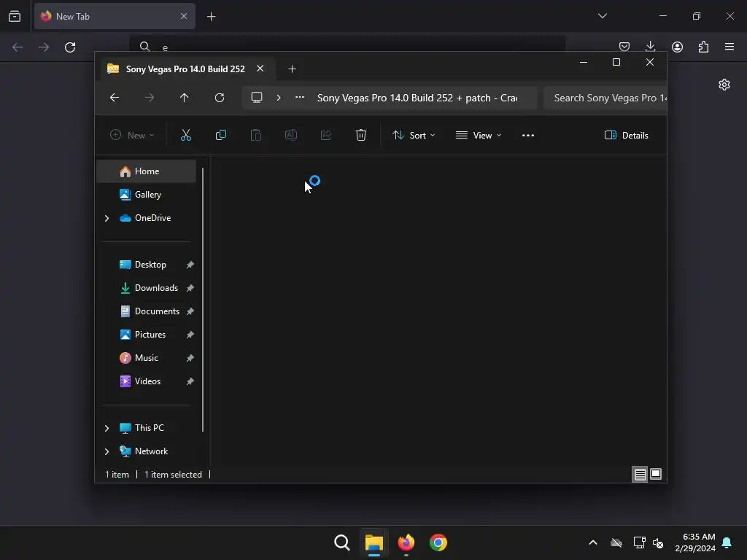747x560 pixels.
Task: Click pin icon next to Pictures
Action: [190, 335]
